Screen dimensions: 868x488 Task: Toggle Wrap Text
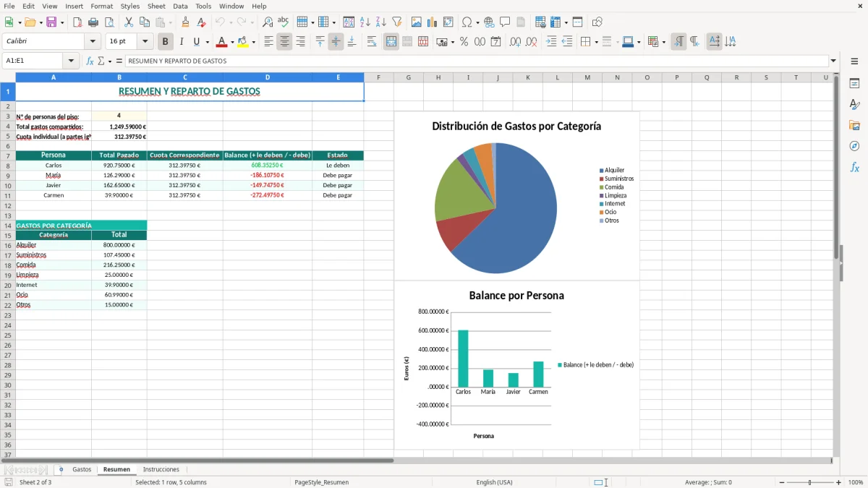click(x=372, y=42)
